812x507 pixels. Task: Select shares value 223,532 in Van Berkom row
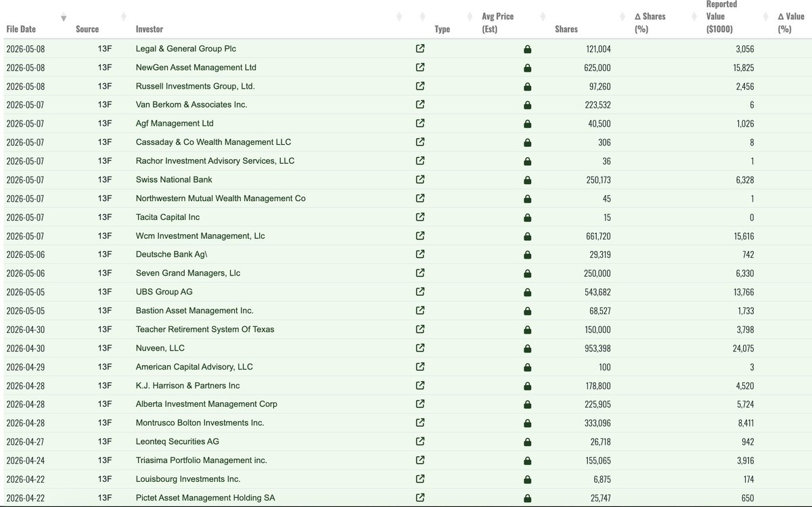tap(596, 105)
